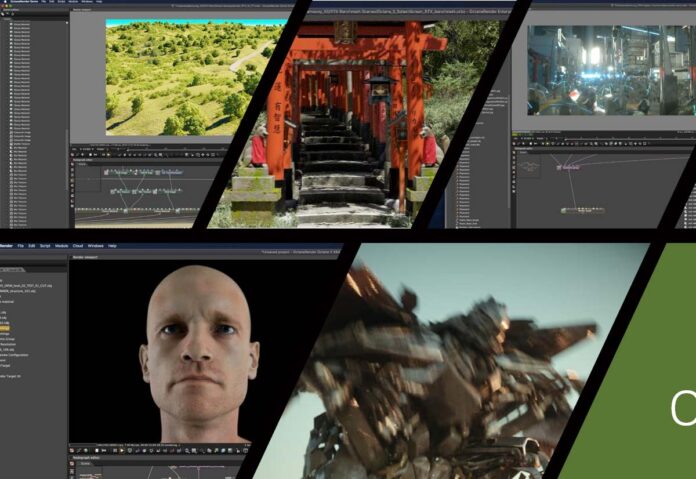The height and width of the screenshot is (479, 696).
Task: Click the first magnifier icon in the head viewport toolbar
Action: tap(187, 451)
